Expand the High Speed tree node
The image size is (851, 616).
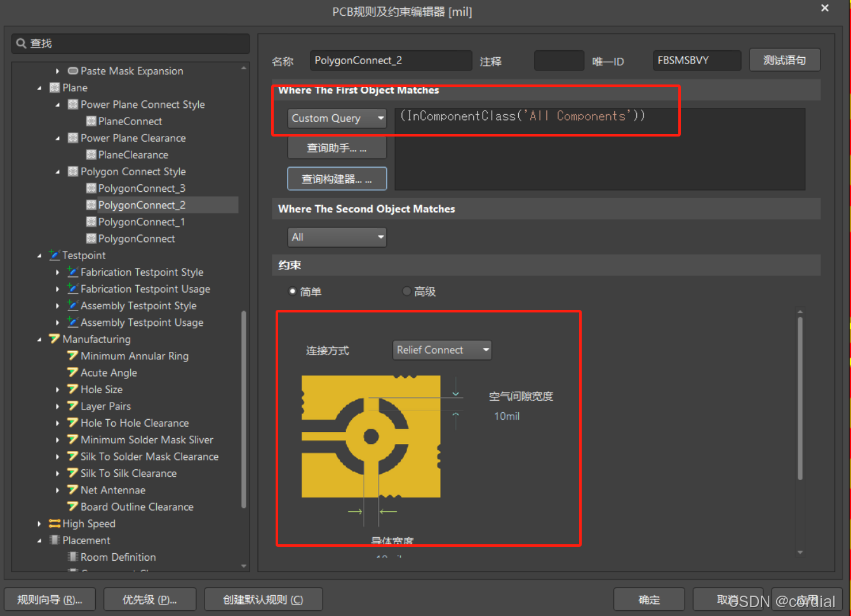pyautogui.click(x=39, y=524)
